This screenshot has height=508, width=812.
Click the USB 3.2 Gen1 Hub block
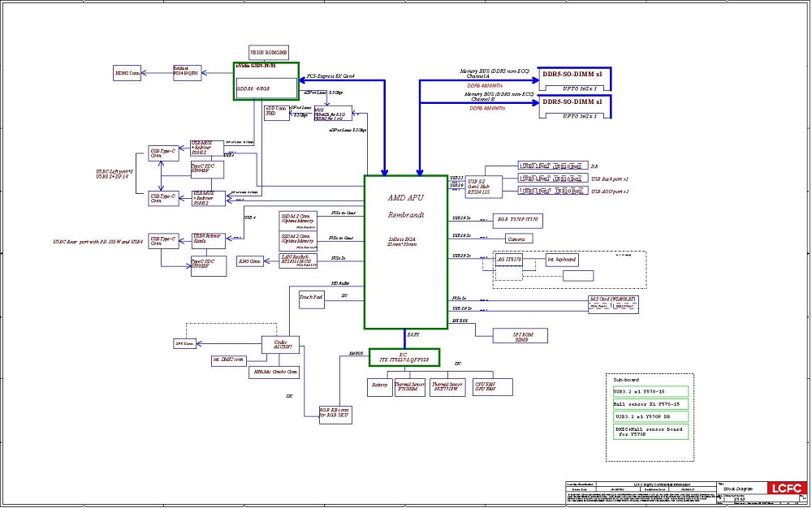pos(486,184)
